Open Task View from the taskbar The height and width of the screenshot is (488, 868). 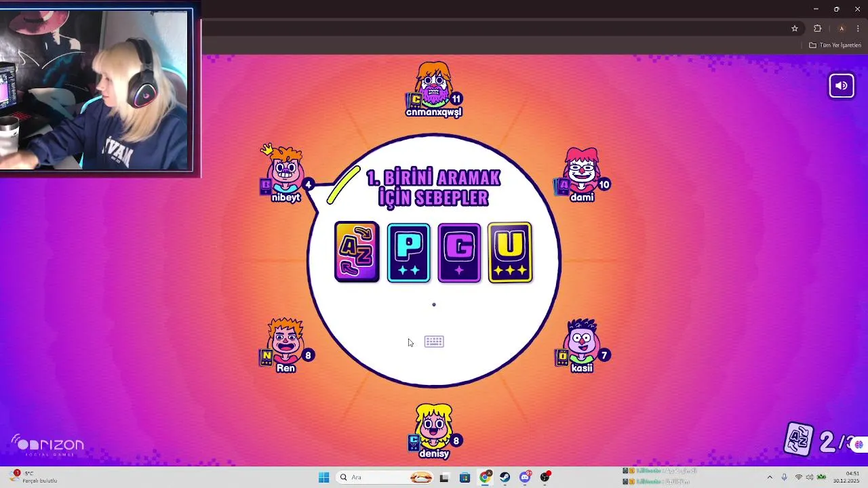pos(444,478)
